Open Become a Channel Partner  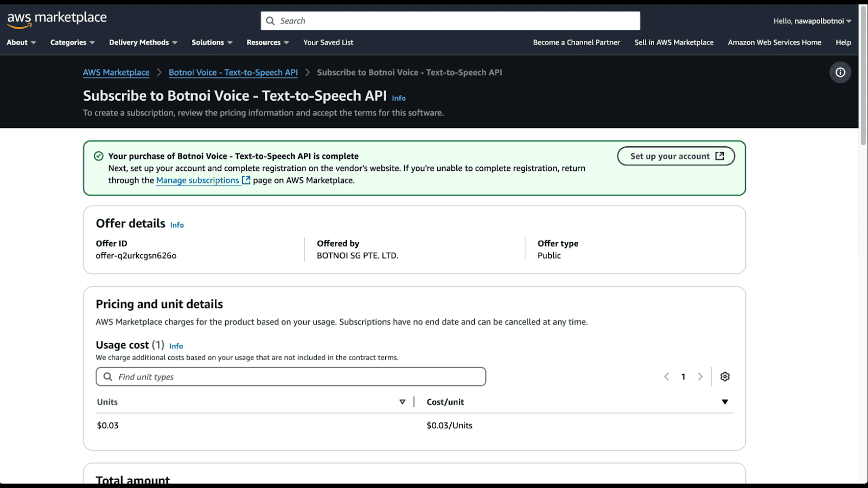(576, 42)
